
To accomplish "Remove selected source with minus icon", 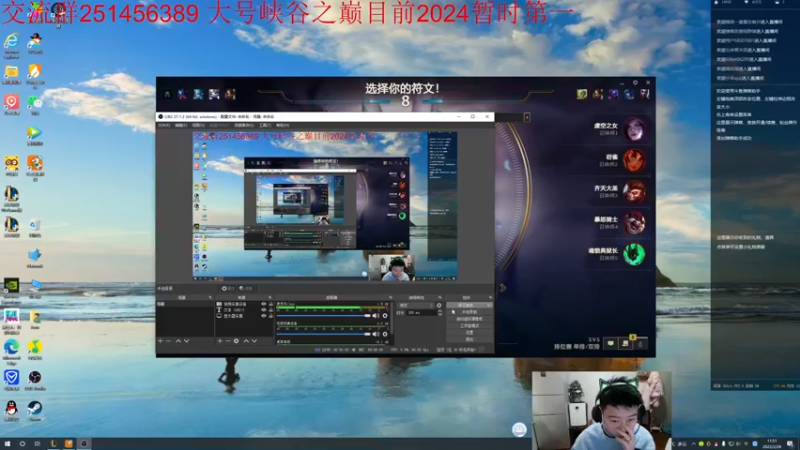I will pos(228,341).
